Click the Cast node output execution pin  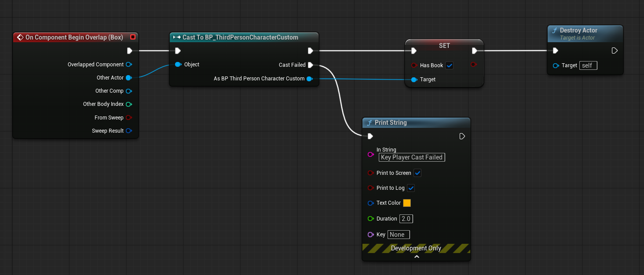(311, 51)
